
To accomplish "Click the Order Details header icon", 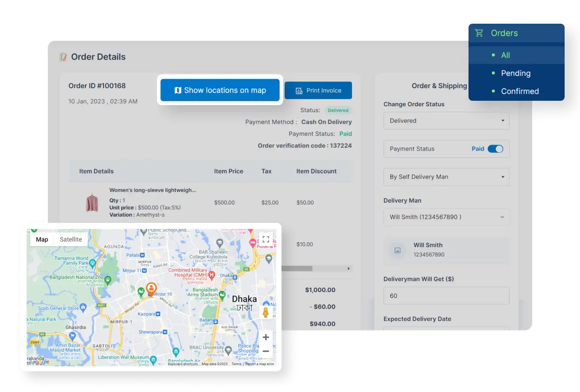I will tap(63, 57).
